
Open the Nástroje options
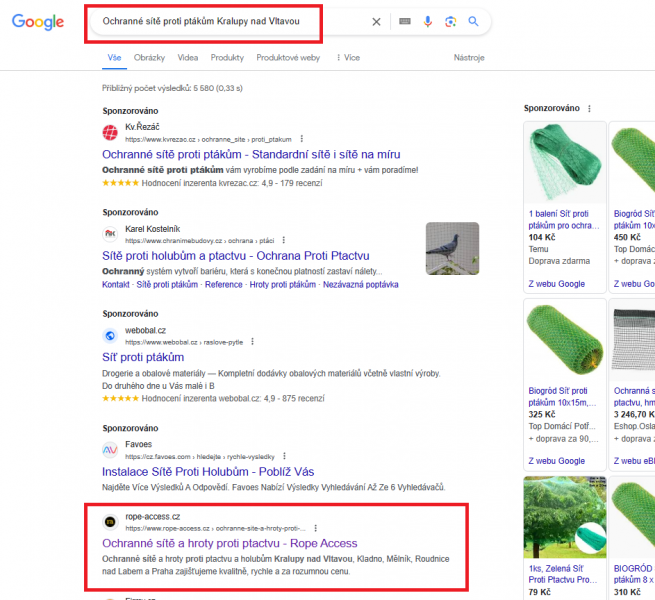coord(469,58)
